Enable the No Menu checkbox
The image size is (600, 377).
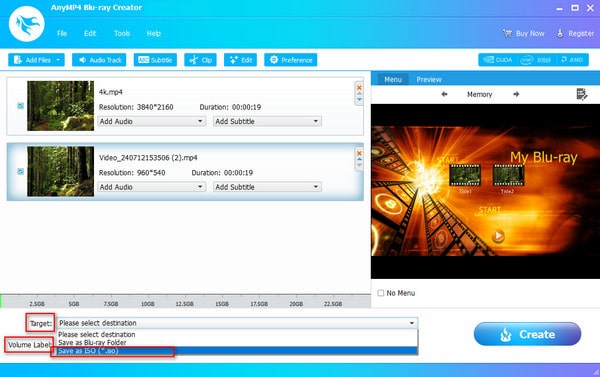(x=381, y=293)
